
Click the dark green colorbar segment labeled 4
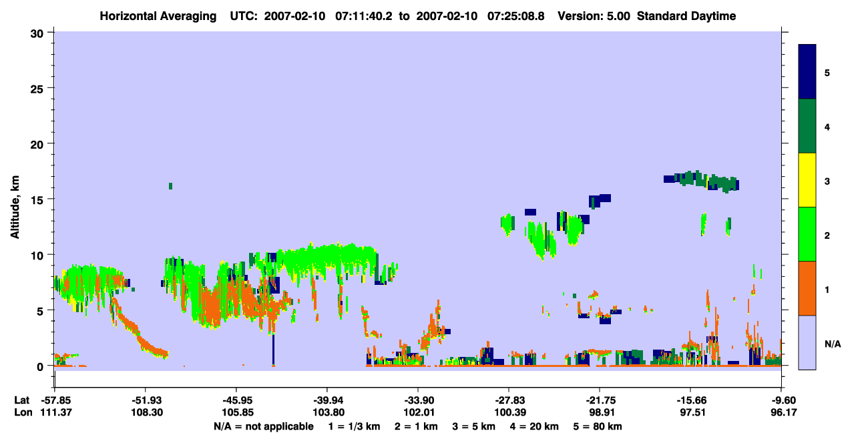(x=807, y=126)
